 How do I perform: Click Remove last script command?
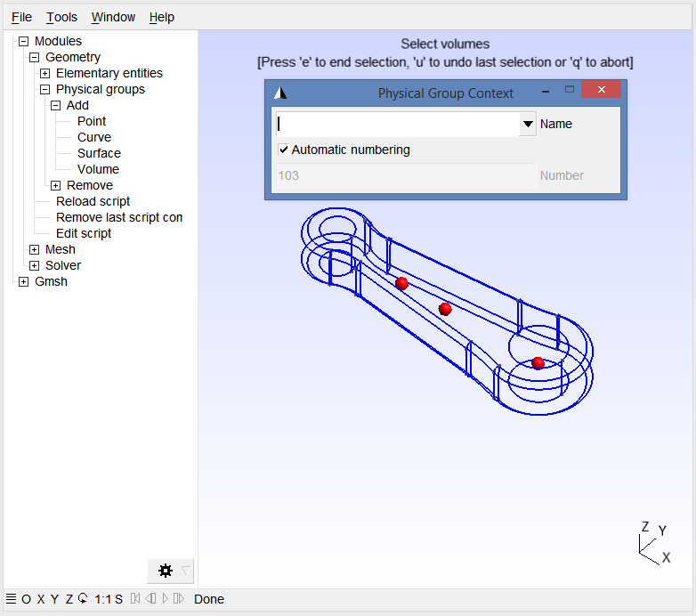click(x=119, y=217)
